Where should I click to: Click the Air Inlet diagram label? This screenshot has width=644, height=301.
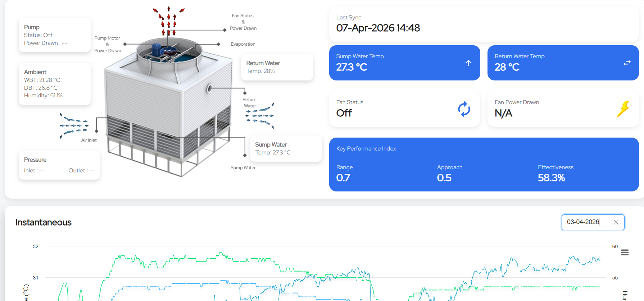(89, 140)
